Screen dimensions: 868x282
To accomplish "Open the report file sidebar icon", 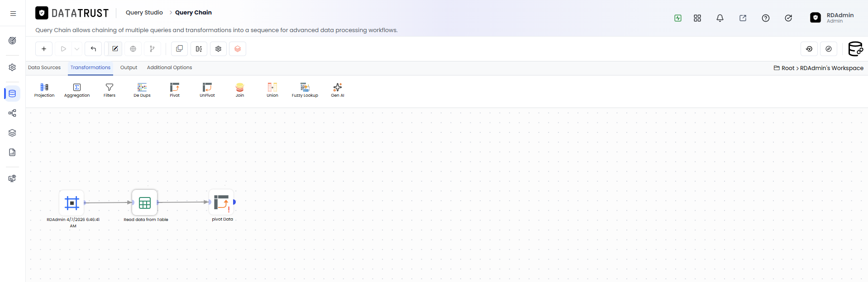I will [x=13, y=152].
